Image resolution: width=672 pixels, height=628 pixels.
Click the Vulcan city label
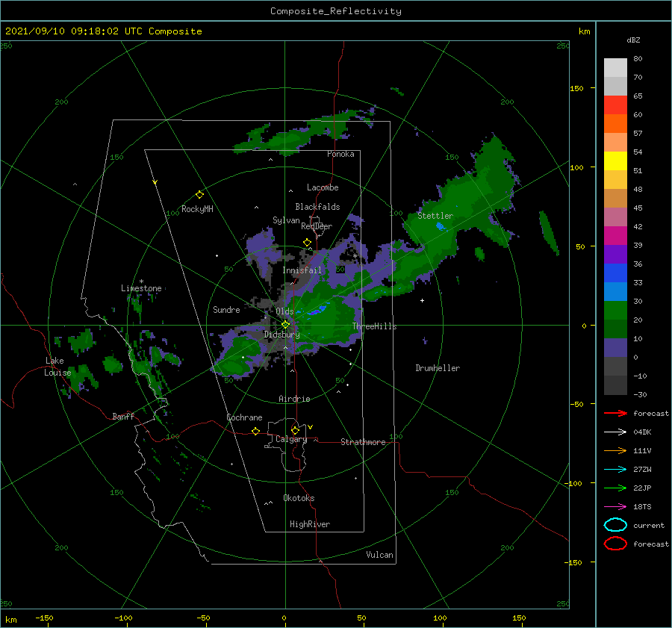point(379,555)
